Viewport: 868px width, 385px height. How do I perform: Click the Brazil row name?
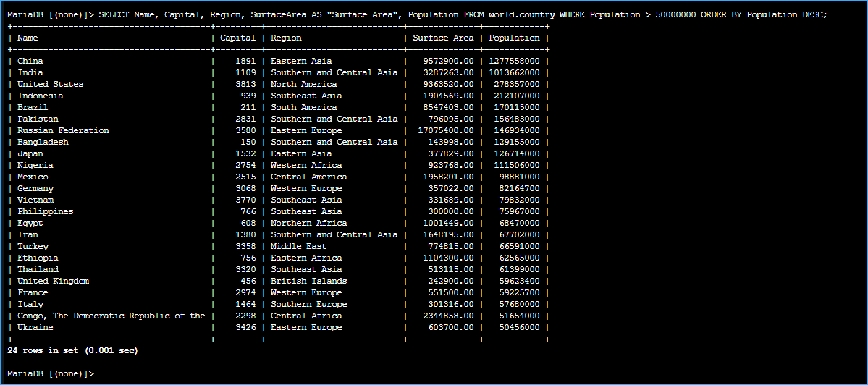(33, 107)
